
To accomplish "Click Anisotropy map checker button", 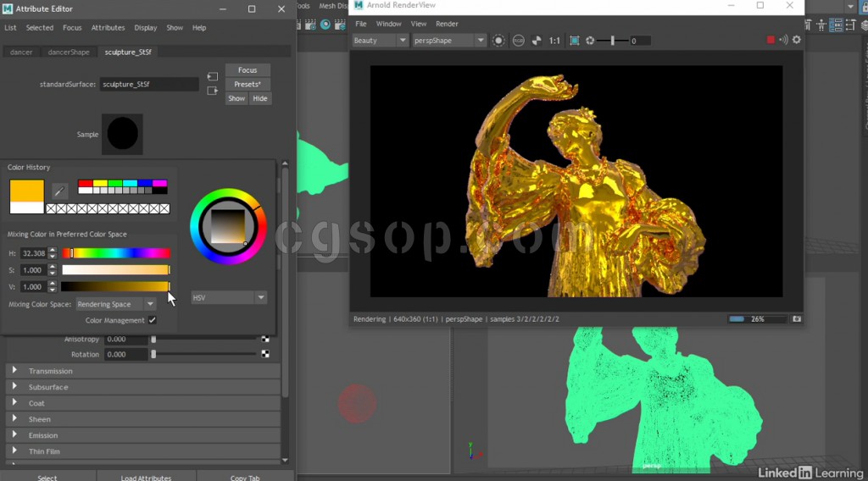I will pos(265,339).
